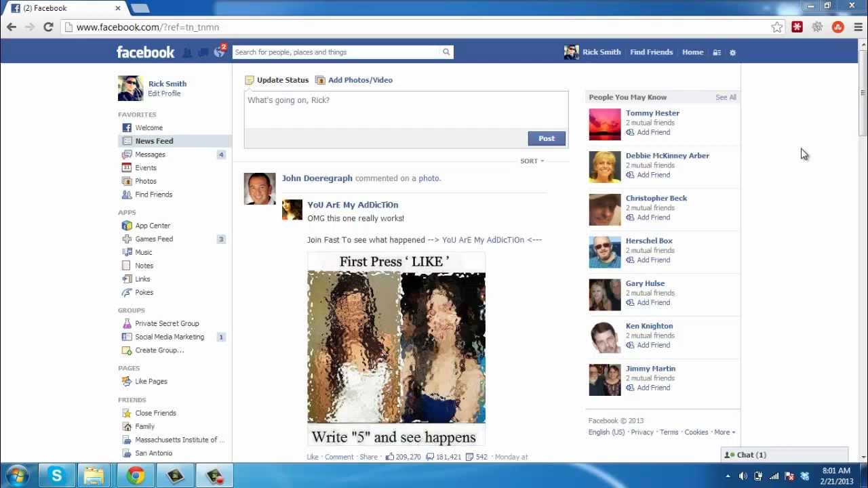868x488 pixels.
Task: Show hidden system tray icons
Action: click(728, 476)
